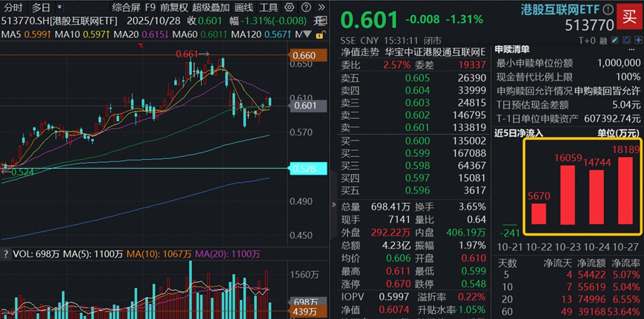Click the VOL MA(10) 1067万 label
Screen dimensions: 644x319
pos(159,254)
